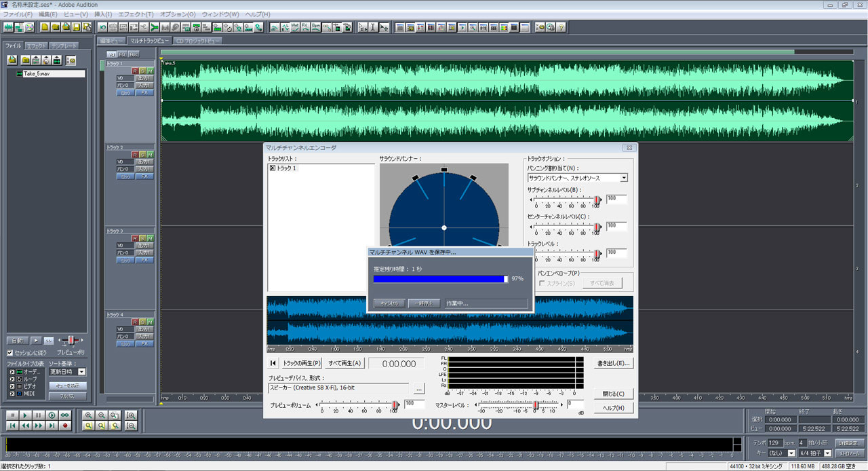Toggle the トラック 1 checkbox in the track list
Viewport: 868px width, 471px height.
273,168
